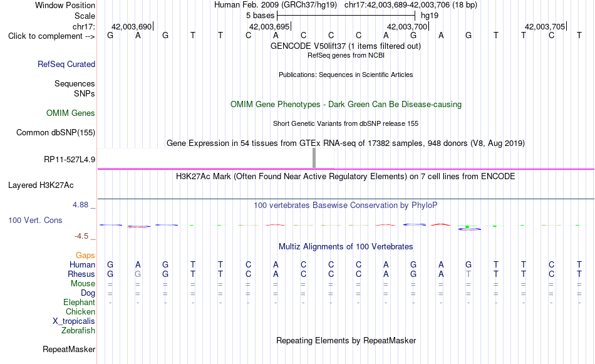595x364 pixels.
Task: Click the 42,003,705 position marker
Action: (x=545, y=26)
